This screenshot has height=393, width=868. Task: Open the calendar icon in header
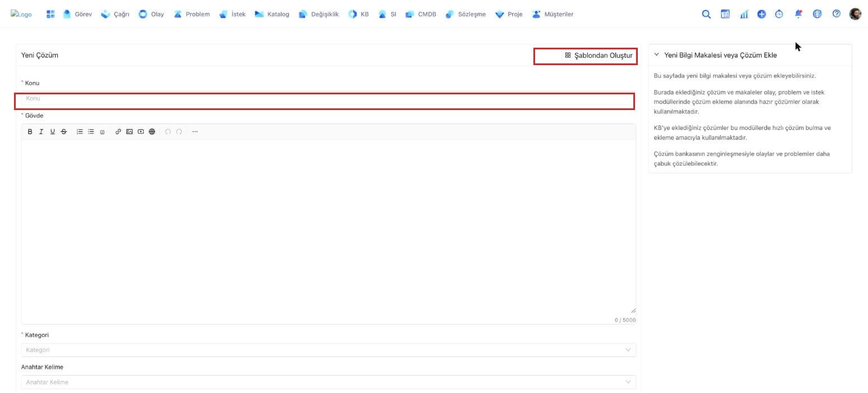(725, 15)
